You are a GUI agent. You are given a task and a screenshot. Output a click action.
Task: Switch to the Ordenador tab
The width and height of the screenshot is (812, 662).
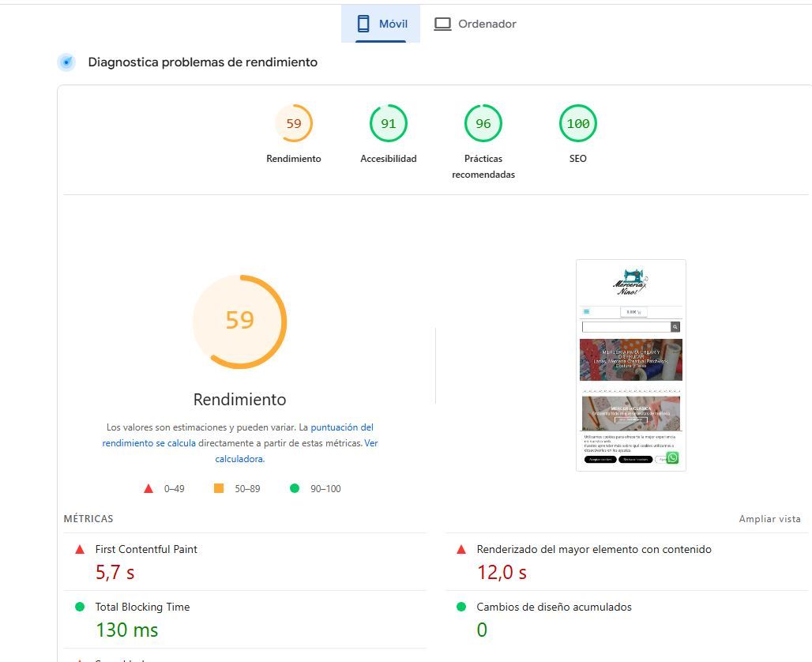click(476, 24)
